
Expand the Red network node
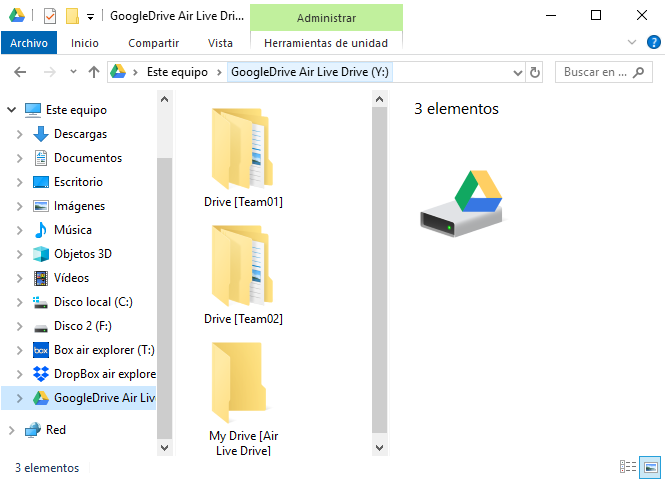click(x=11, y=430)
